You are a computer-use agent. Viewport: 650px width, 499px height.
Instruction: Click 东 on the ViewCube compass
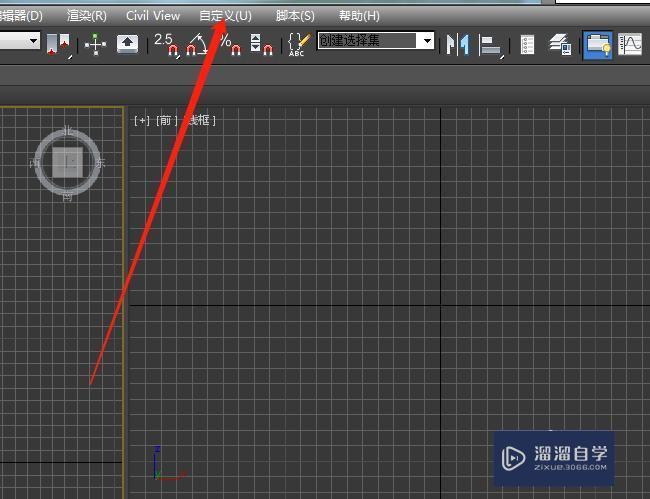pyautogui.click(x=101, y=163)
